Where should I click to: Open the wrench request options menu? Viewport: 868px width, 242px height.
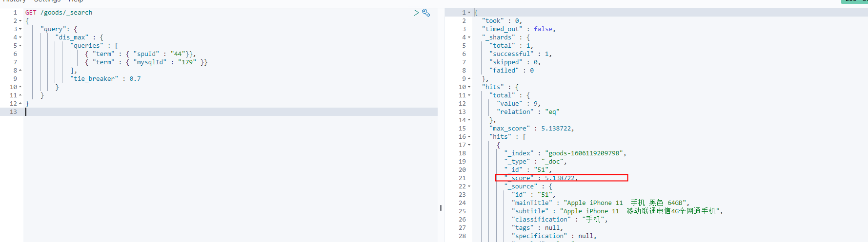(426, 13)
